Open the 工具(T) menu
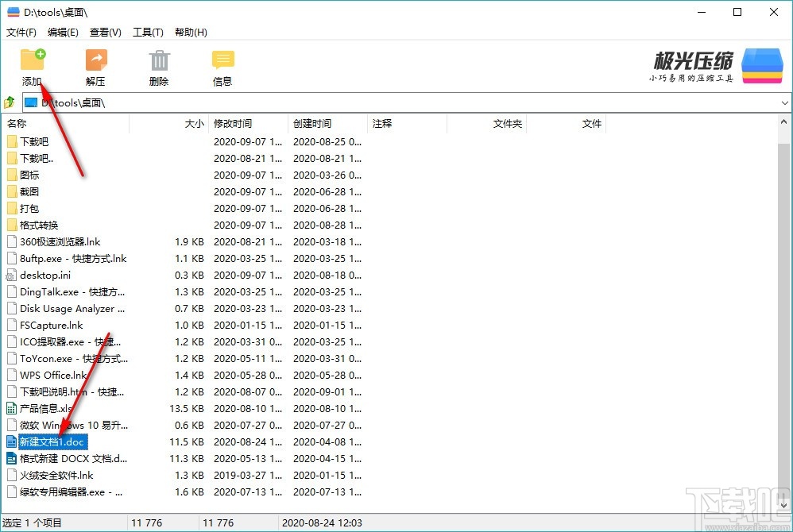The image size is (793, 532). click(x=148, y=33)
